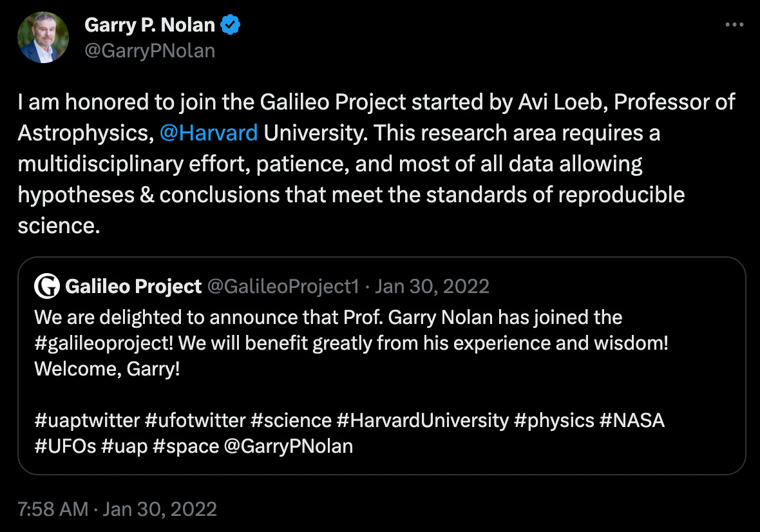Open the #uaptwitter hashtag

click(87, 421)
